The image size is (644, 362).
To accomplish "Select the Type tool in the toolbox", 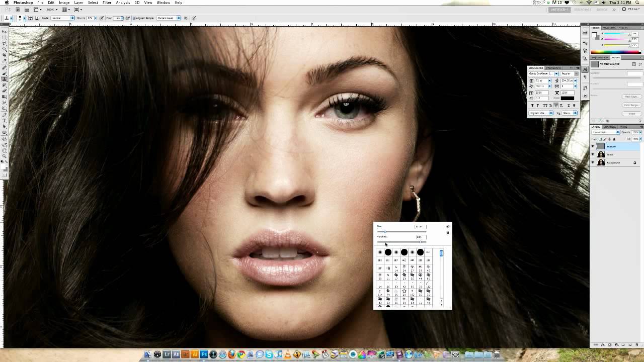I will [5, 121].
